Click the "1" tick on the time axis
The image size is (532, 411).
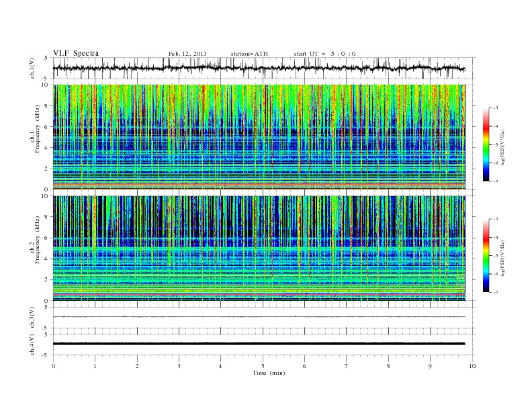click(95, 366)
